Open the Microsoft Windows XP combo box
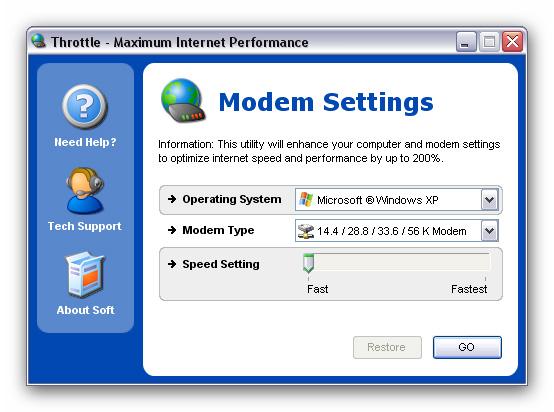This screenshot has height=412, width=554. click(x=397, y=200)
